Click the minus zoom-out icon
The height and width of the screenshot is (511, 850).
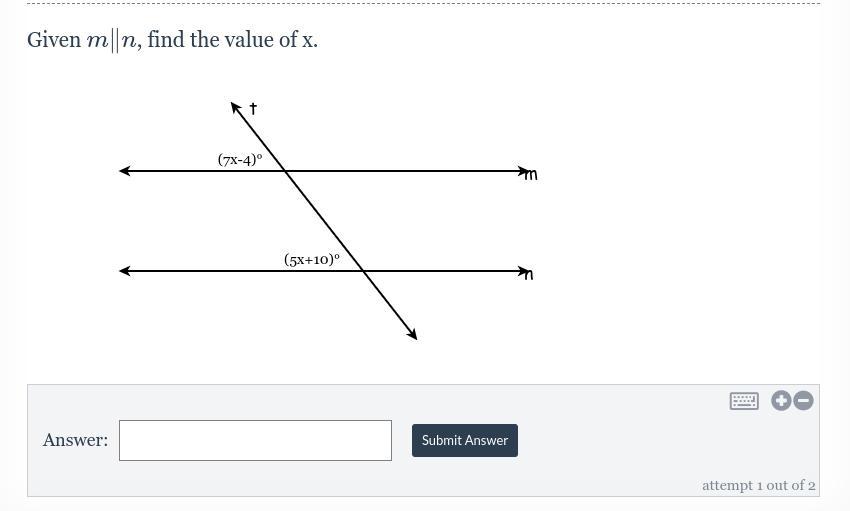tap(803, 400)
